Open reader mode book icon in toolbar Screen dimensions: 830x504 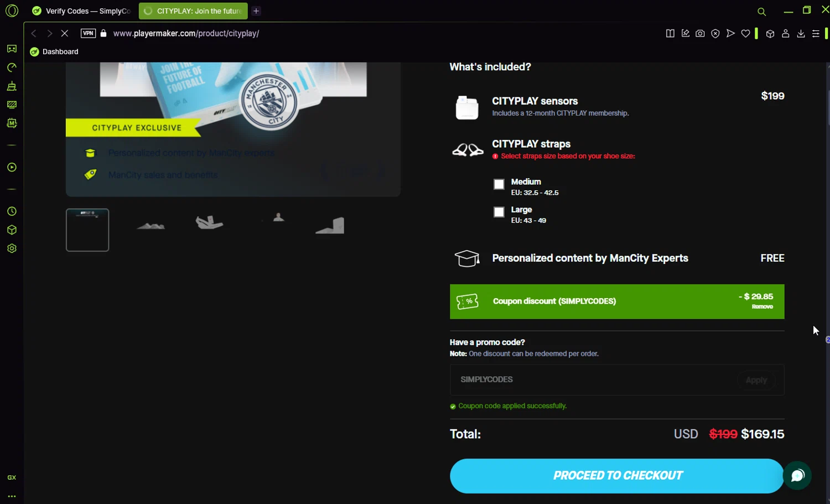670,33
